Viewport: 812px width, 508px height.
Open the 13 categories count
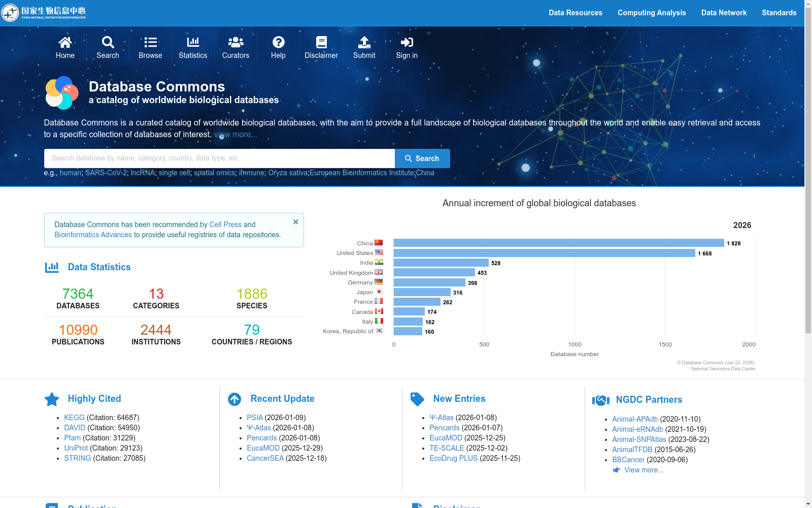(x=156, y=294)
